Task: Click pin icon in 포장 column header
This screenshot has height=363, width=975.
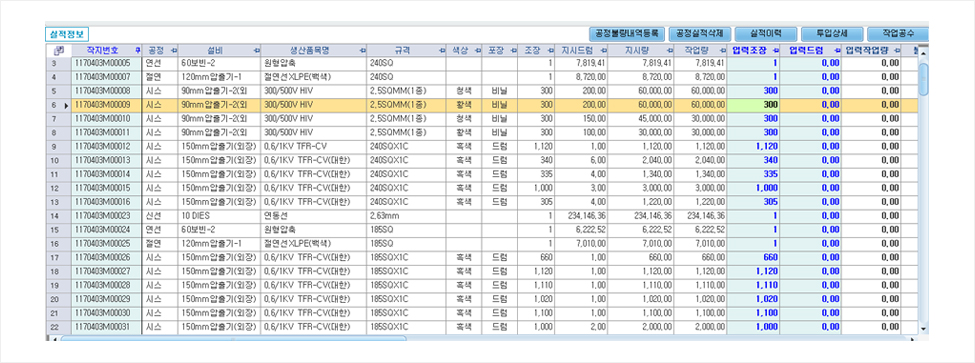Action: 513,50
